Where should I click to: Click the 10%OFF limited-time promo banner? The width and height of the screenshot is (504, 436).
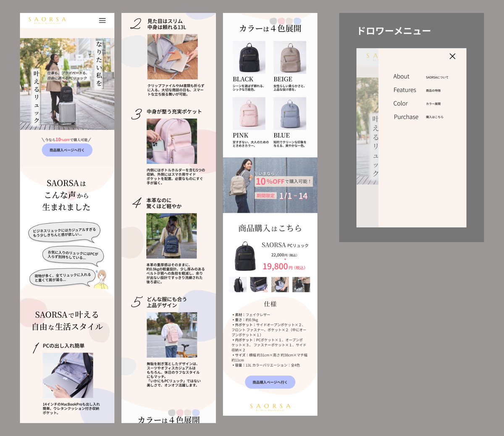pos(270,185)
